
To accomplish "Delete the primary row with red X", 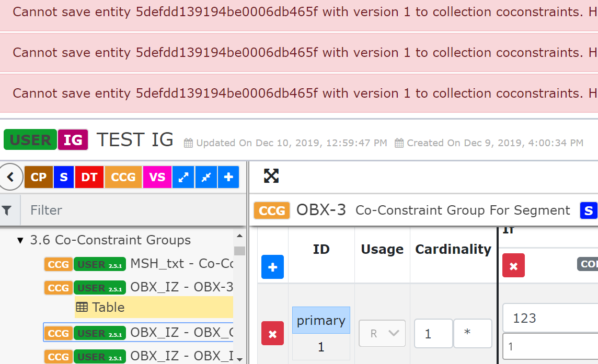I will click(x=272, y=333).
